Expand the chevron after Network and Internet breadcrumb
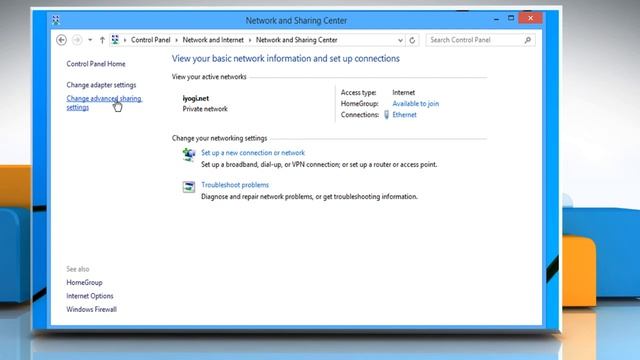The image size is (640, 360). pos(250,40)
